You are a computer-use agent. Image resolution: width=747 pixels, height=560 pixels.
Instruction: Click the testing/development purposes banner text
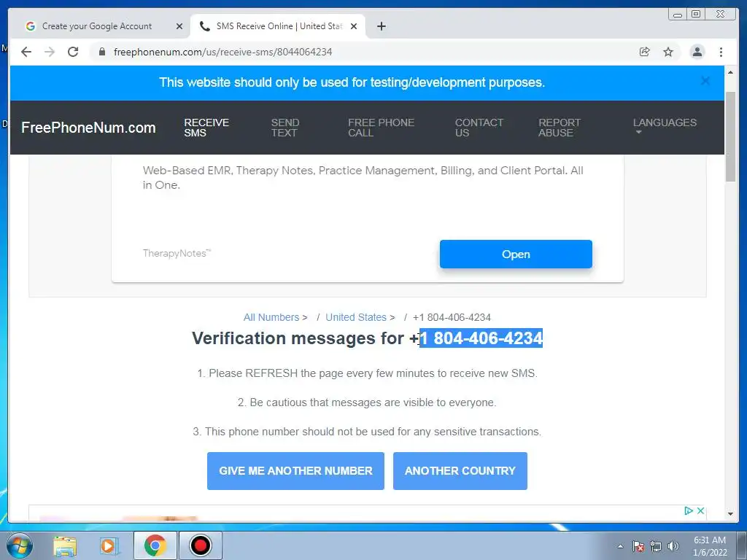pyautogui.click(x=352, y=82)
